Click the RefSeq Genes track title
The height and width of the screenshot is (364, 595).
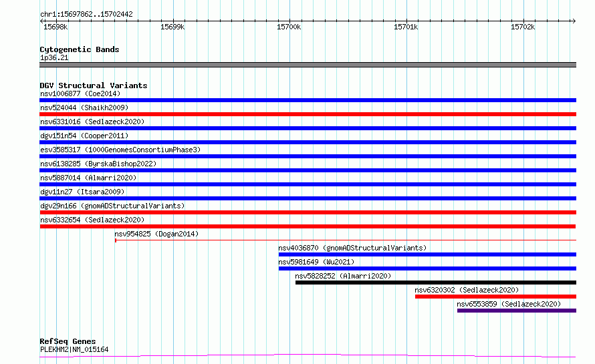pos(68,341)
